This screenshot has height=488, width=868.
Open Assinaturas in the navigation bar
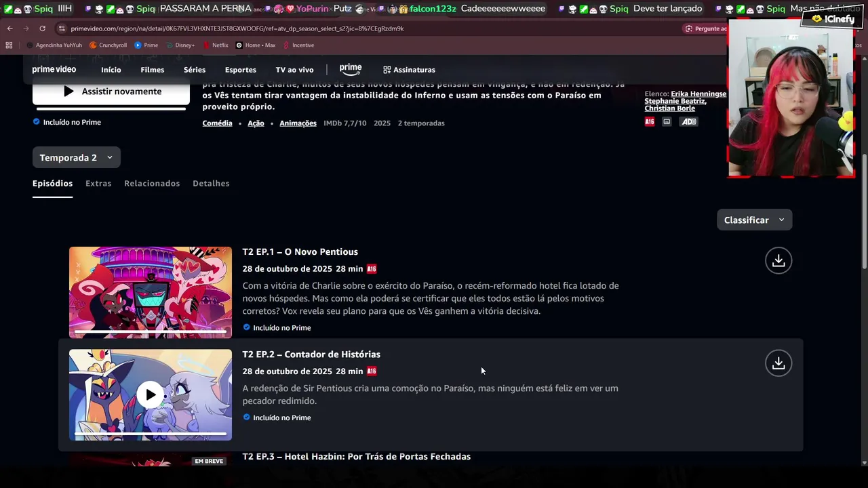click(x=409, y=70)
